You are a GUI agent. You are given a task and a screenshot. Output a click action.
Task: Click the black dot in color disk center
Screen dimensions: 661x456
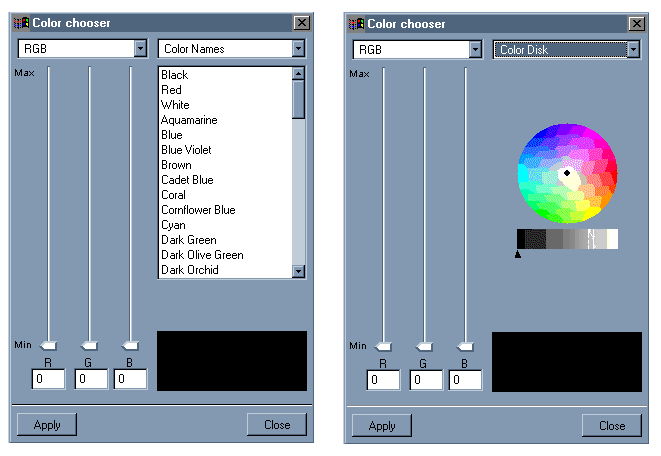pos(567,173)
